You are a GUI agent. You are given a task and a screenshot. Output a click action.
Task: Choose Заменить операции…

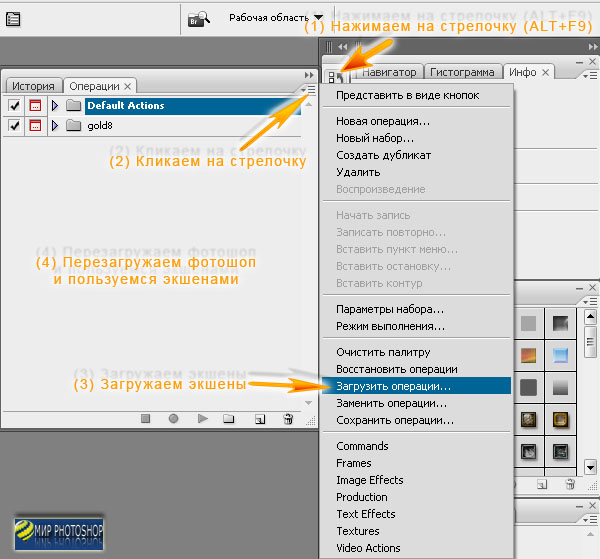pyautogui.click(x=416, y=403)
